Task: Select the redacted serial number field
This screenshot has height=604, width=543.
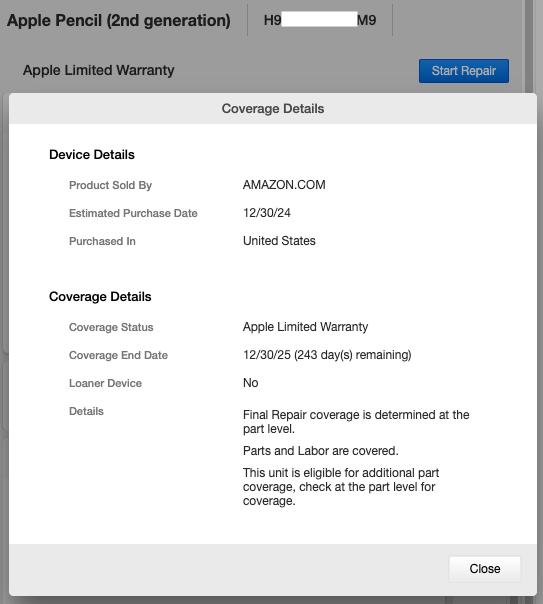Action: 320,20
